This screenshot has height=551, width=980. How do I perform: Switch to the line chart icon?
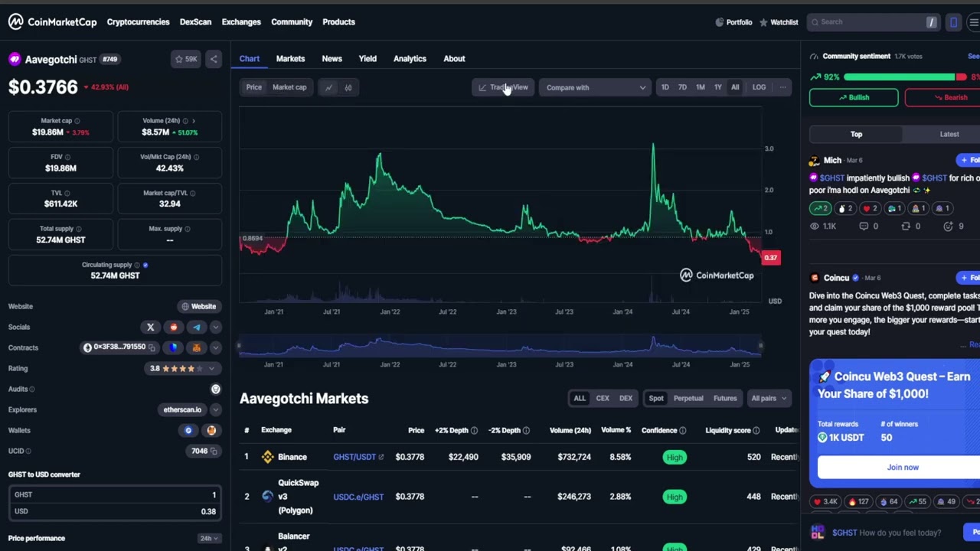point(328,87)
